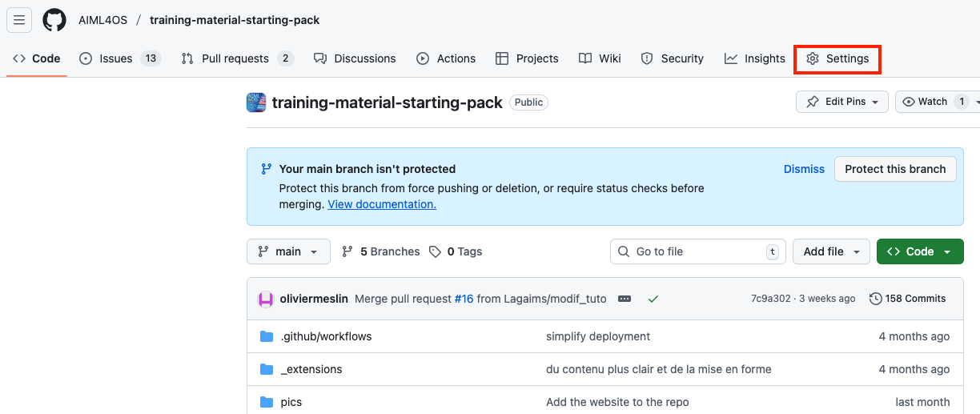
Task: Click the green checkmark status icon
Action: point(653,299)
